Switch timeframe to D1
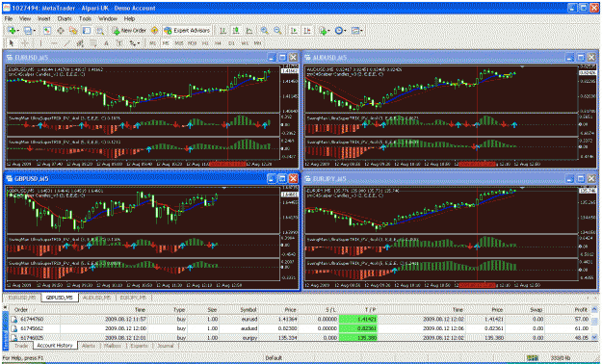The width and height of the screenshot is (602, 364). coord(231,43)
